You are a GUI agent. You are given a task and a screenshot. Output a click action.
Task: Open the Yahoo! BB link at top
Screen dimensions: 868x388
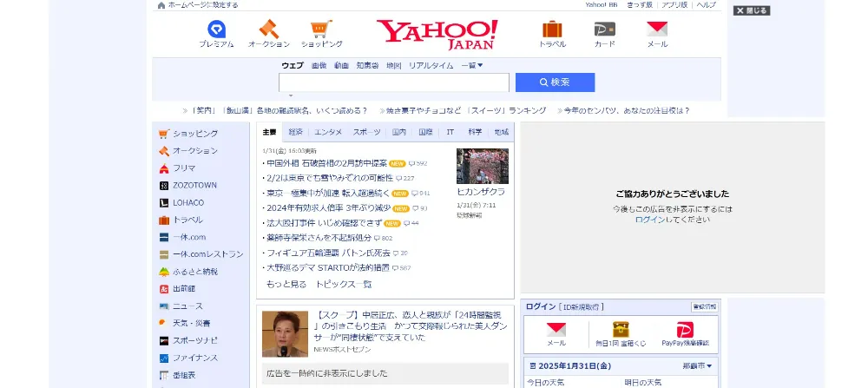click(602, 5)
